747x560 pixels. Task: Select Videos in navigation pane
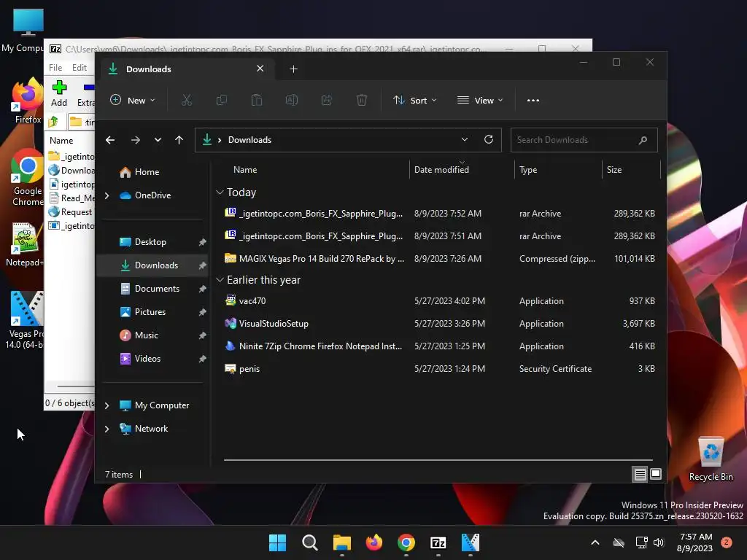[153, 359]
